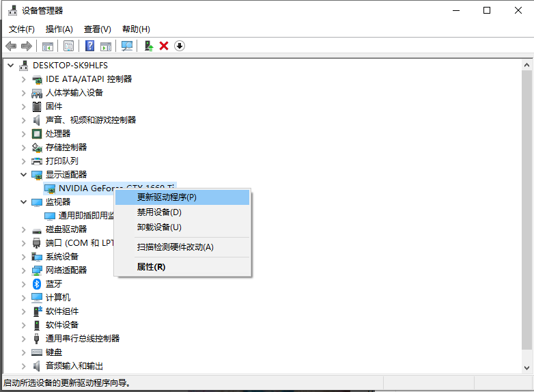Screen dimensions: 534x392
Task: Click the Forward arrow toolbar icon
Action: pyautogui.click(x=27, y=46)
